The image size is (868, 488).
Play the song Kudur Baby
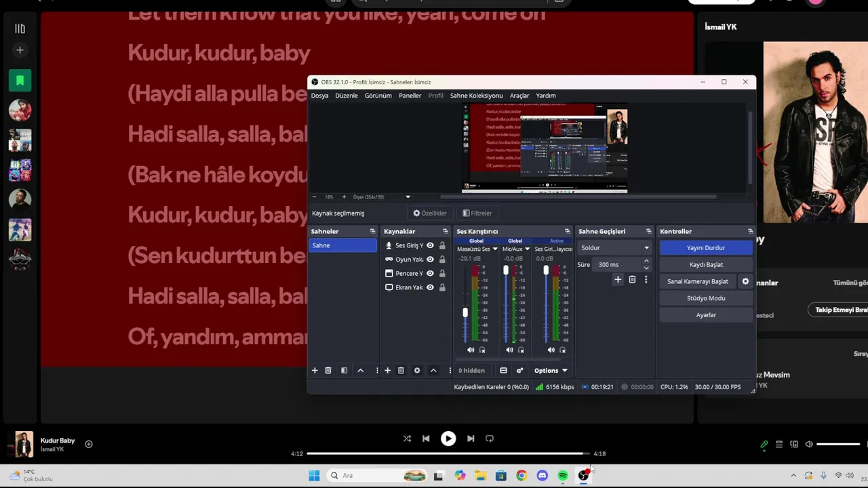[x=448, y=439]
